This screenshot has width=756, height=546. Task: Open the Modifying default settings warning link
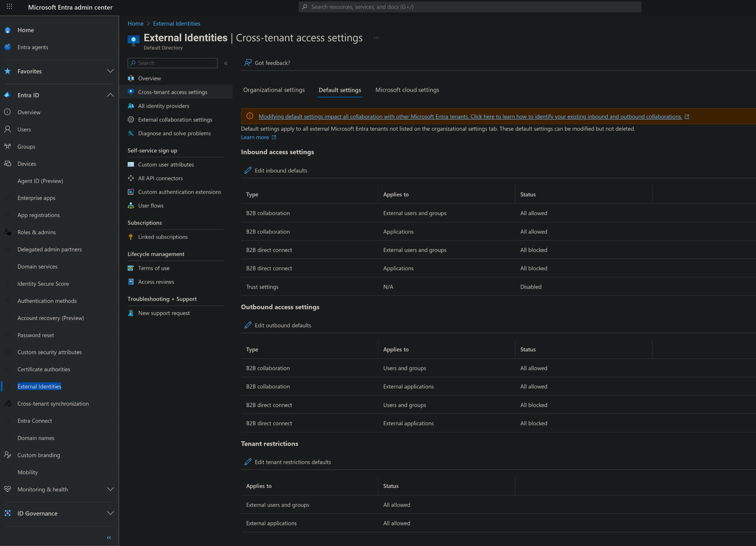click(470, 116)
